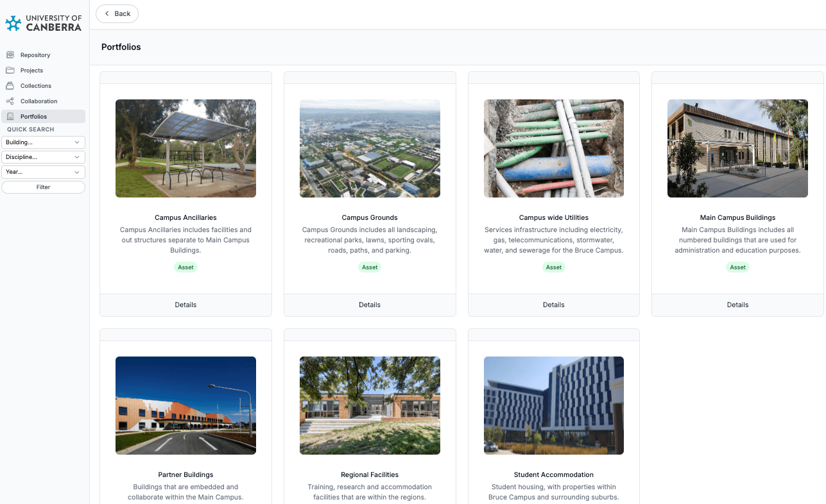Click the Regional Facilities photo
This screenshot has width=826, height=504.
point(370,405)
